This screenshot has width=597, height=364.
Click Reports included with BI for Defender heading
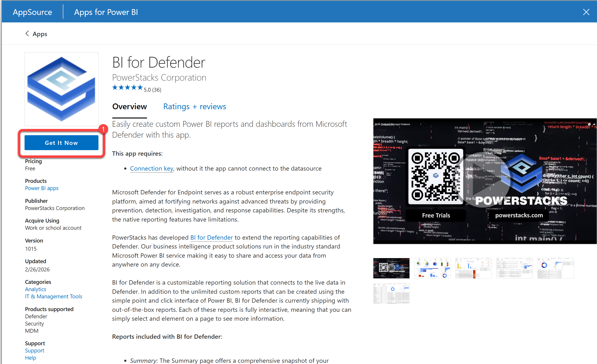tap(167, 336)
